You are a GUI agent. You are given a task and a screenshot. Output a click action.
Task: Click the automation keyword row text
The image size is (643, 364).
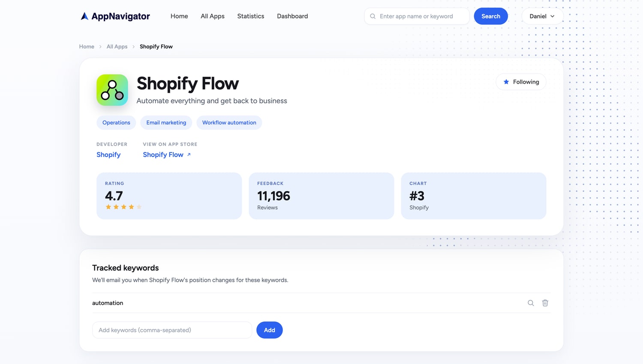pyautogui.click(x=108, y=303)
